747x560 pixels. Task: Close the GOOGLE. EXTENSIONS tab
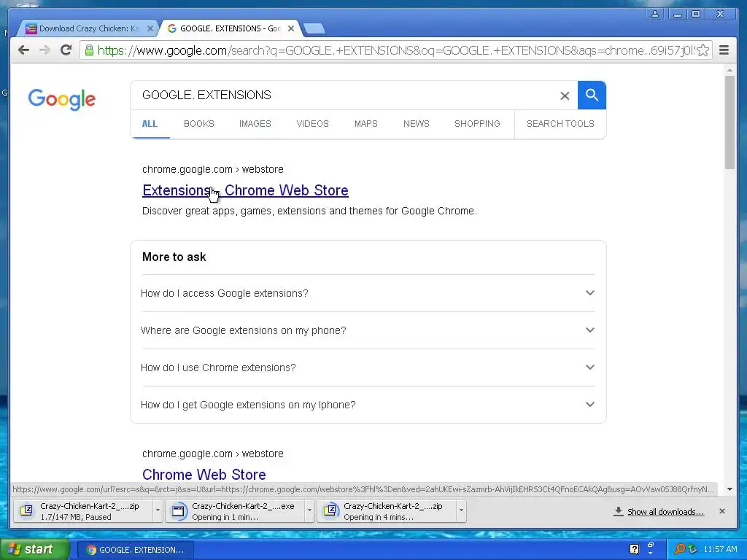[291, 28]
